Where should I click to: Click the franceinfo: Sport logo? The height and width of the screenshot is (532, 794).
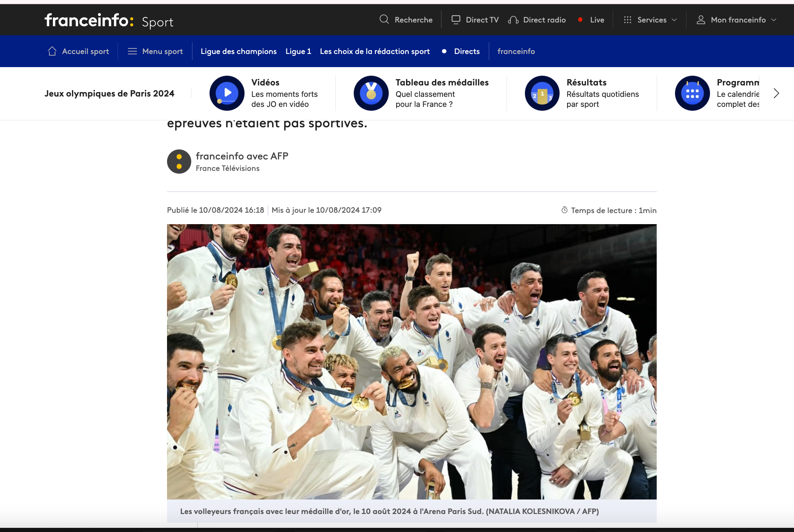109,20
